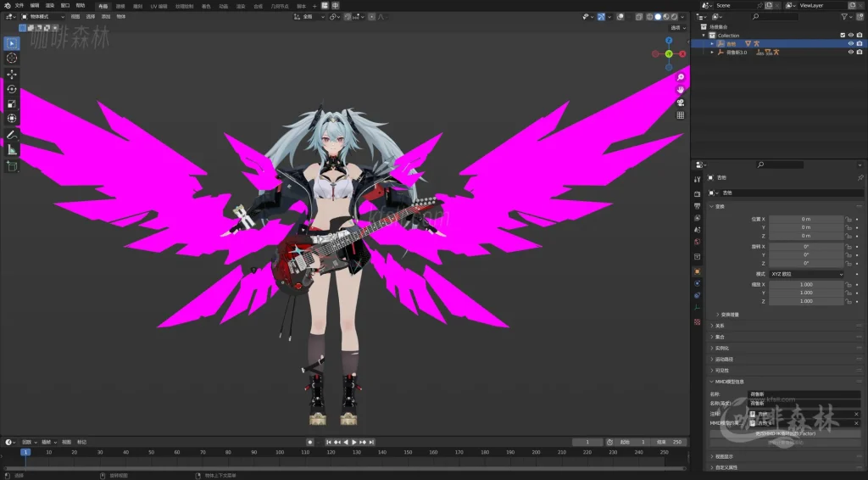Select the Cursor tool
The image size is (868, 480).
[x=12, y=59]
